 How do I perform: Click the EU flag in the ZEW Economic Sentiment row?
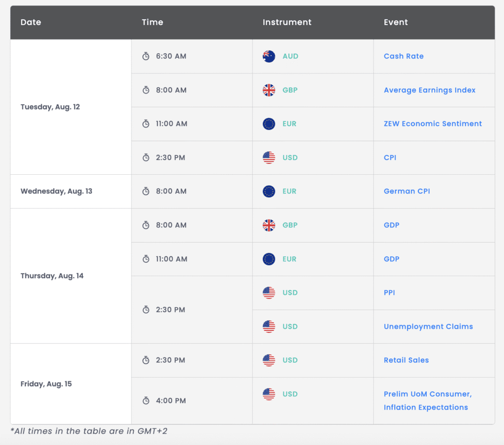tap(269, 124)
